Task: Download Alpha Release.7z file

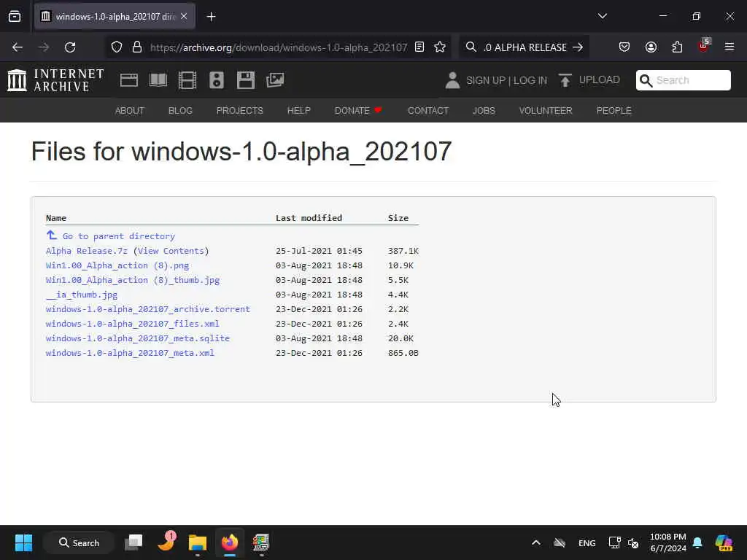Action: pyautogui.click(x=87, y=251)
